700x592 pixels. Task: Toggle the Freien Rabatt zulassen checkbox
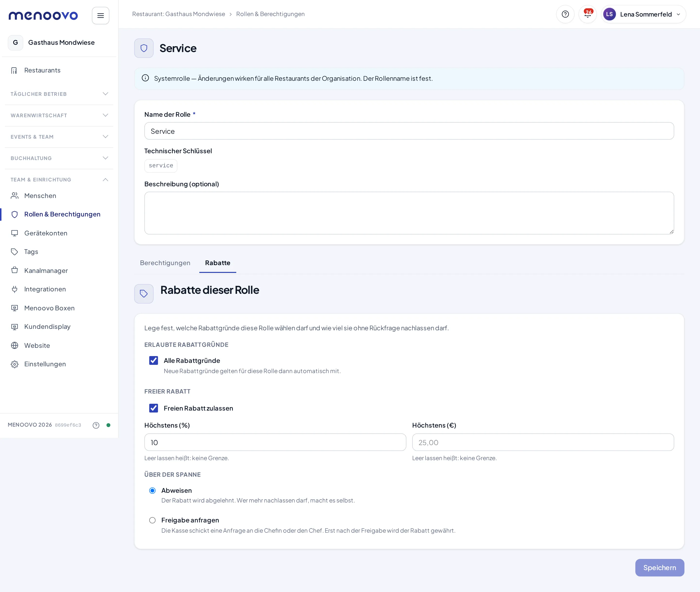pyautogui.click(x=154, y=408)
